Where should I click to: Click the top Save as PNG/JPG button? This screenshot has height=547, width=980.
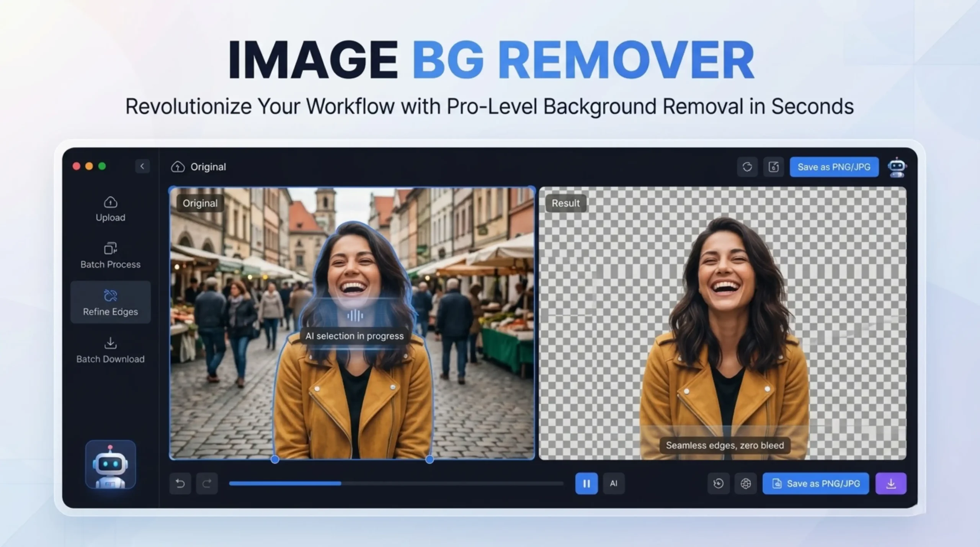pyautogui.click(x=834, y=167)
